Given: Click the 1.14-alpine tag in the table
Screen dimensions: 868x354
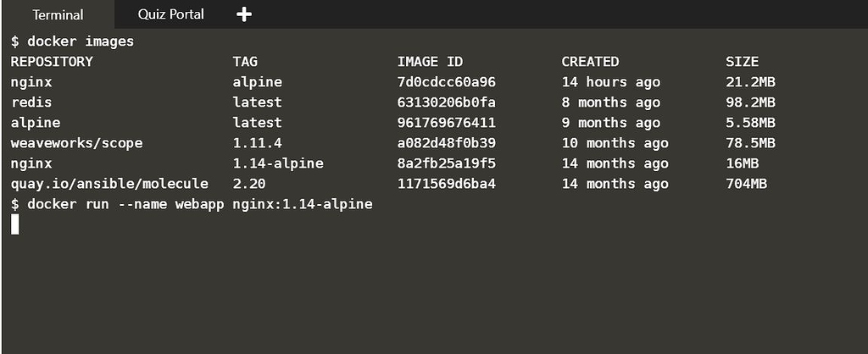Looking at the screenshot, I should coord(278,163).
